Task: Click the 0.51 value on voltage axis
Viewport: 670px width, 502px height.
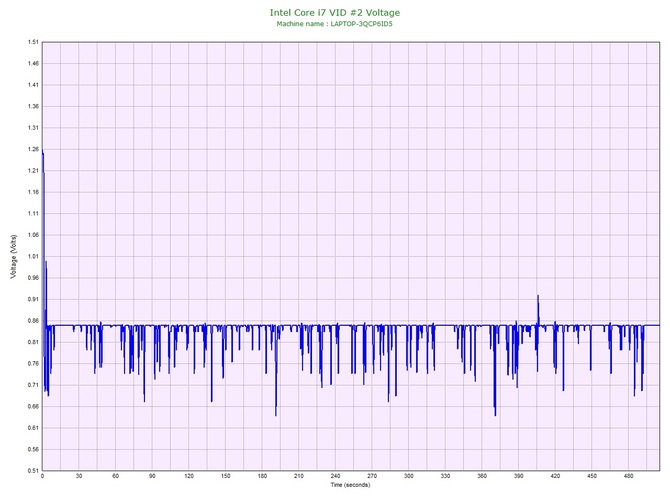Action: pos(33,471)
